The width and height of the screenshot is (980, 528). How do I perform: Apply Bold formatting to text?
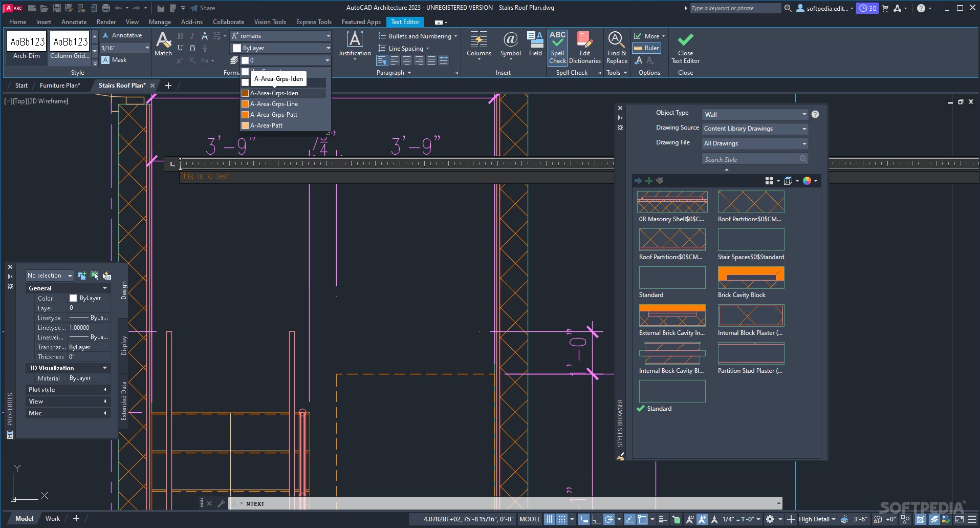[x=180, y=36]
